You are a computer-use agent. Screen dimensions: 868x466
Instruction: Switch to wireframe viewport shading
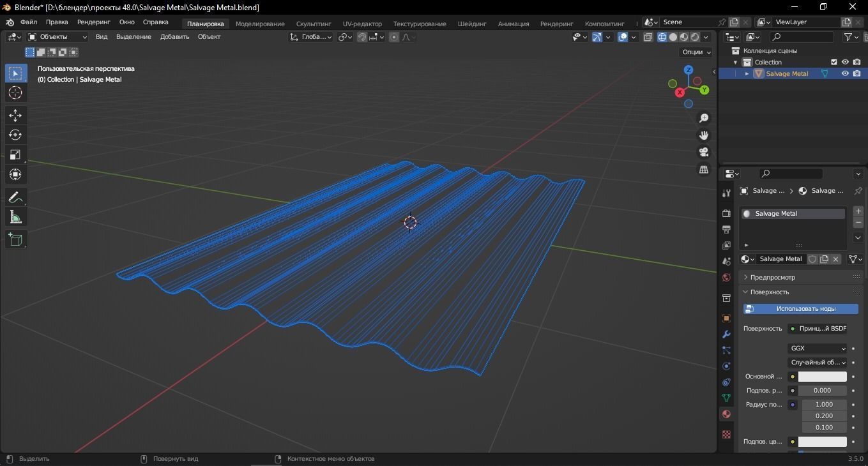click(x=662, y=37)
